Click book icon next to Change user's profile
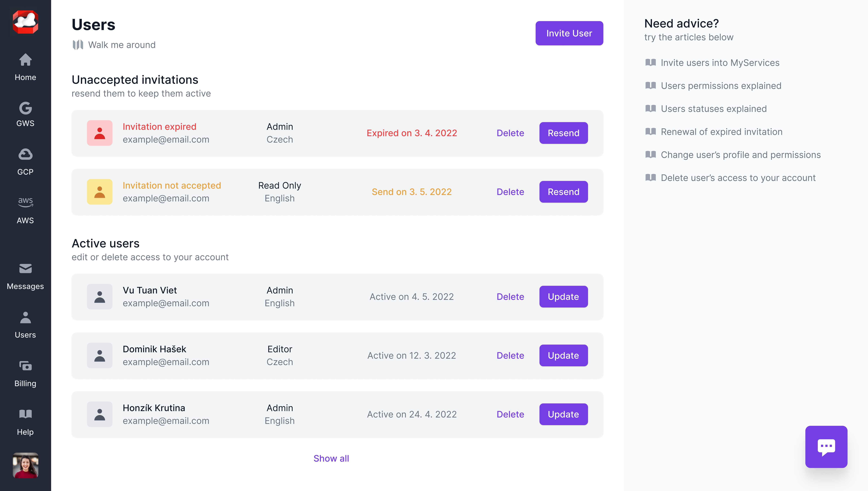Image resolution: width=868 pixels, height=491 pixels. pos(650,154)
